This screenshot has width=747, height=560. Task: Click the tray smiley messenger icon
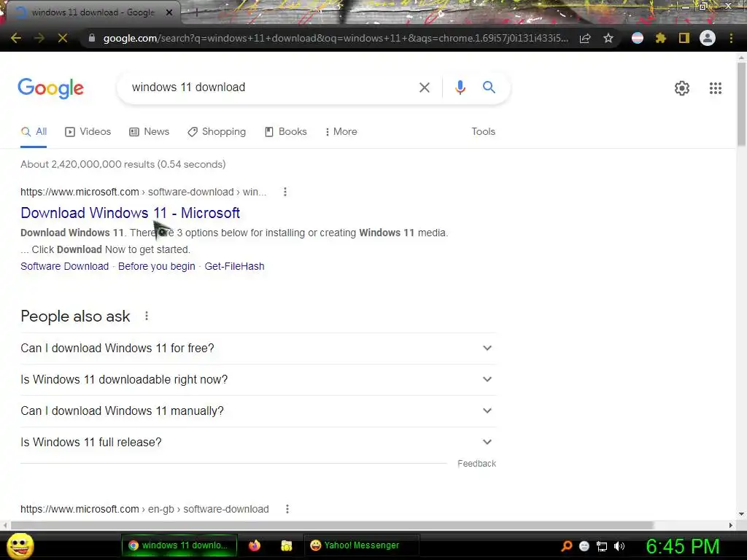pos(584,546)
